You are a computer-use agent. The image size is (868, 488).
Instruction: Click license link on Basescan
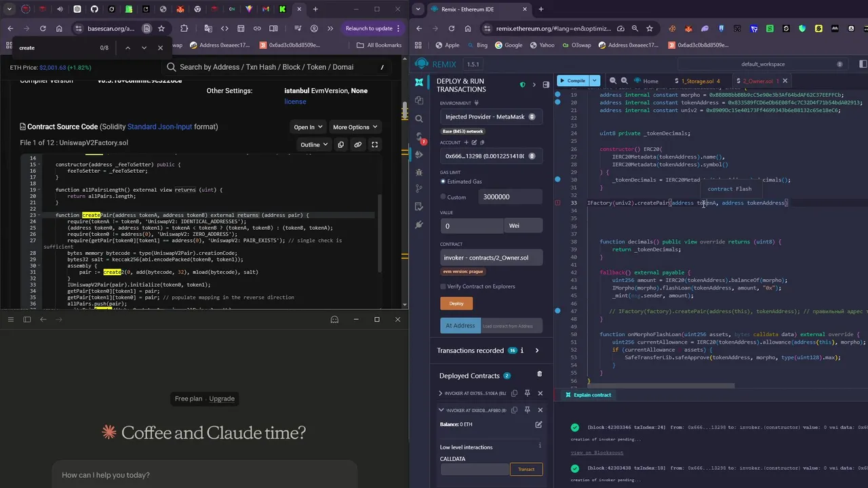tap(295, 102)
